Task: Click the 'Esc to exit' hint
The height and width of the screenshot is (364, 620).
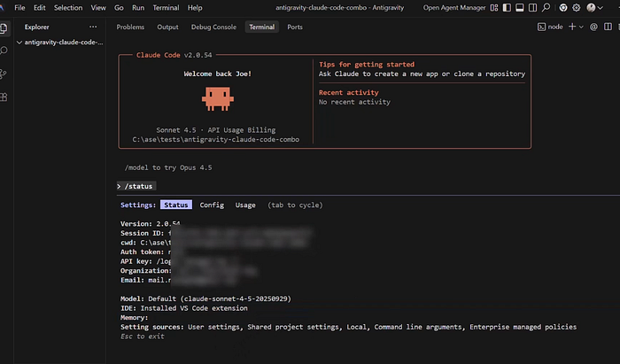Action: pyautogui.click(x=143, y=337)
